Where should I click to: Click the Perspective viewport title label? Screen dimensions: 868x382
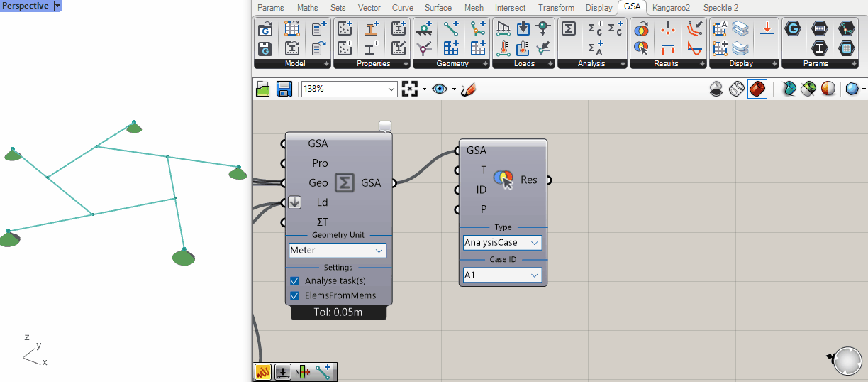click(26, 6)
